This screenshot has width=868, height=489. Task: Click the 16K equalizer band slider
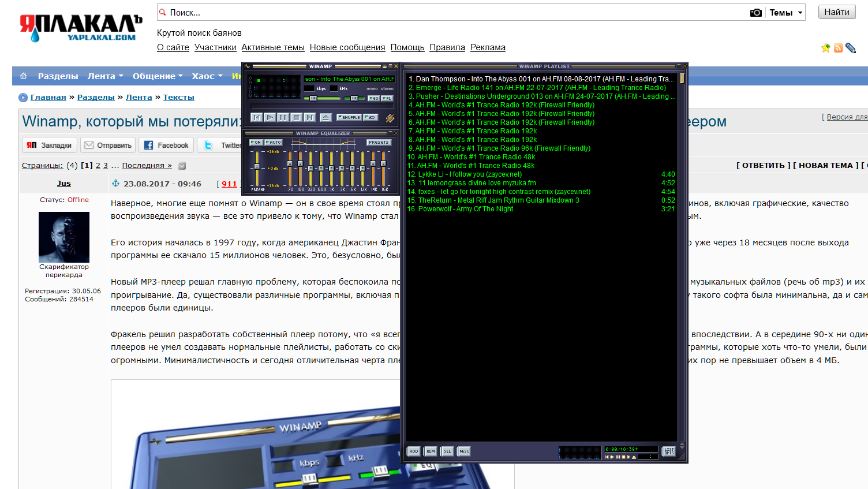(384, 167)
